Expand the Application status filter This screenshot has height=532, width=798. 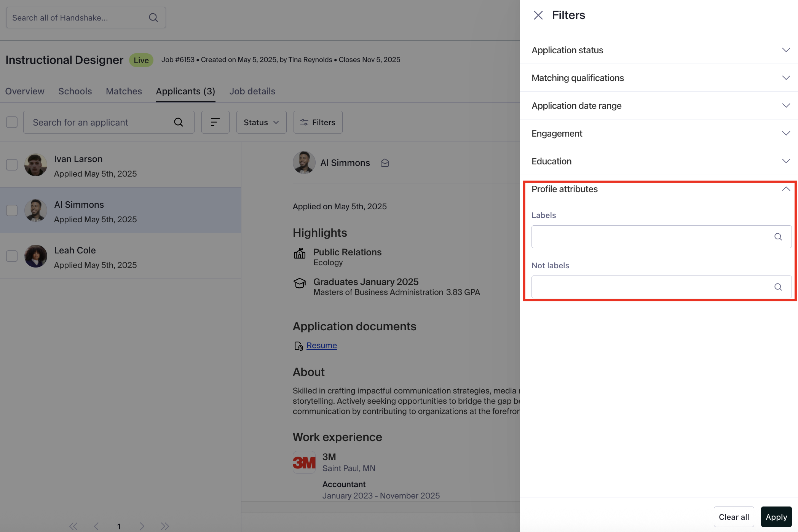pyautogui.click(x=659, y=50)
